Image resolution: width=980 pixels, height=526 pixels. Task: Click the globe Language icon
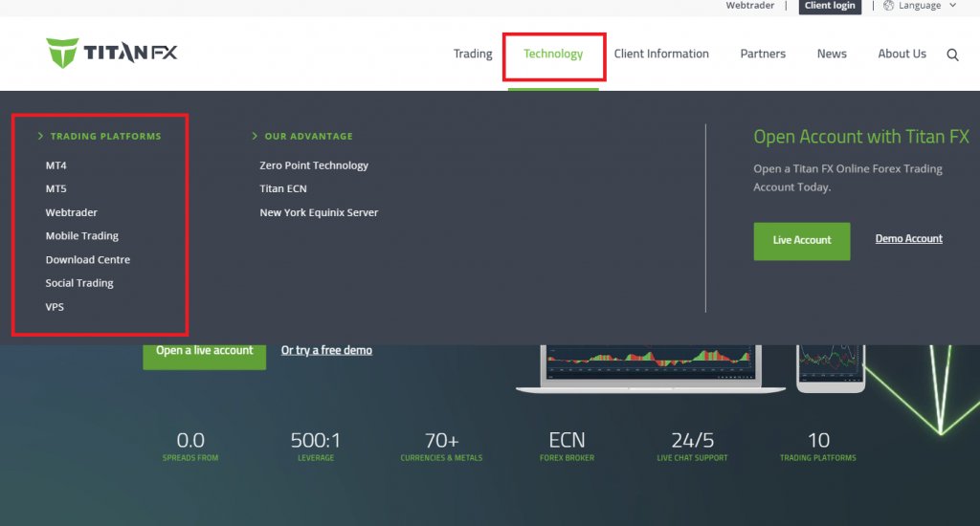point(888,6)
